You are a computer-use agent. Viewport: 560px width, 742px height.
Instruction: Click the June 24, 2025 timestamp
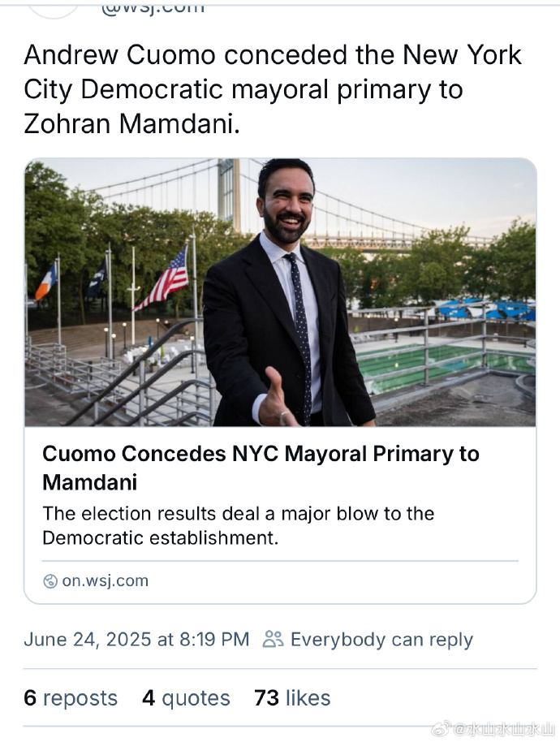[x=136, y=639]
